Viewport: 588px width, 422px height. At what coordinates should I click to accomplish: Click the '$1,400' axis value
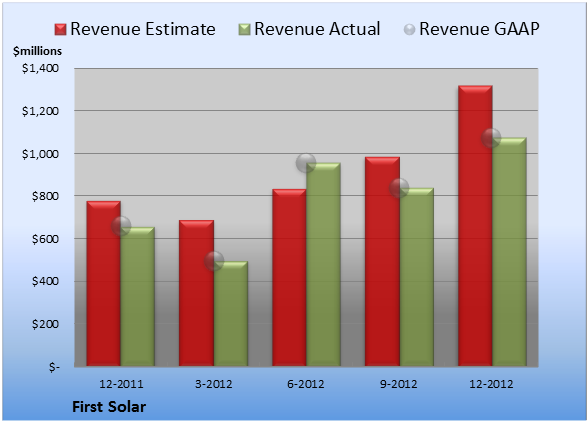click(40, 68)
